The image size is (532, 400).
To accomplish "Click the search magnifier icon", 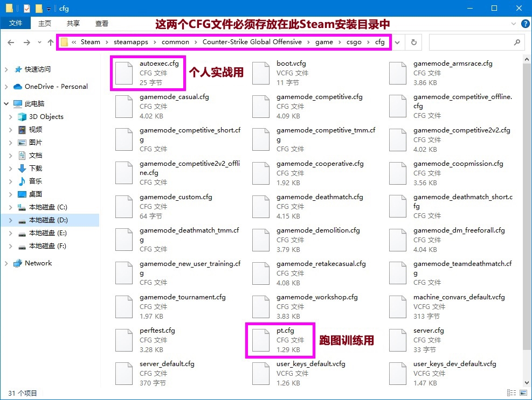I will click(517, 43).
